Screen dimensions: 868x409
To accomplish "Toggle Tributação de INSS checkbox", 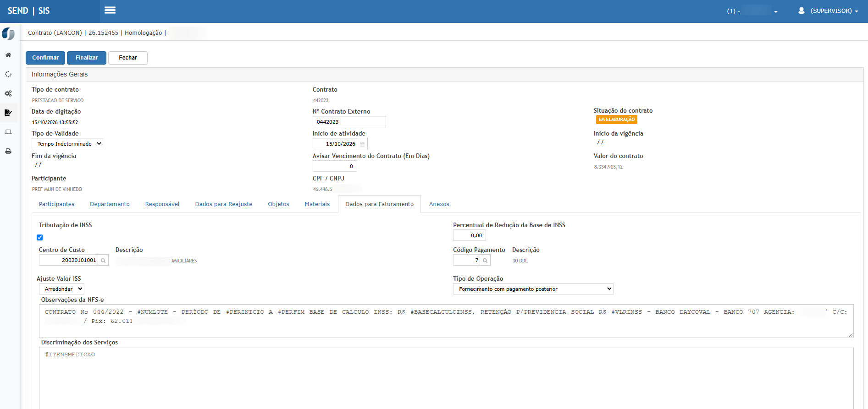I will 40,237.
